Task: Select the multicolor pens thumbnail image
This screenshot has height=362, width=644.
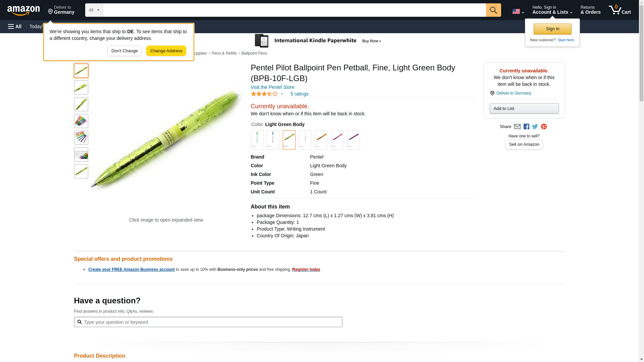Action: click(81, 121)
